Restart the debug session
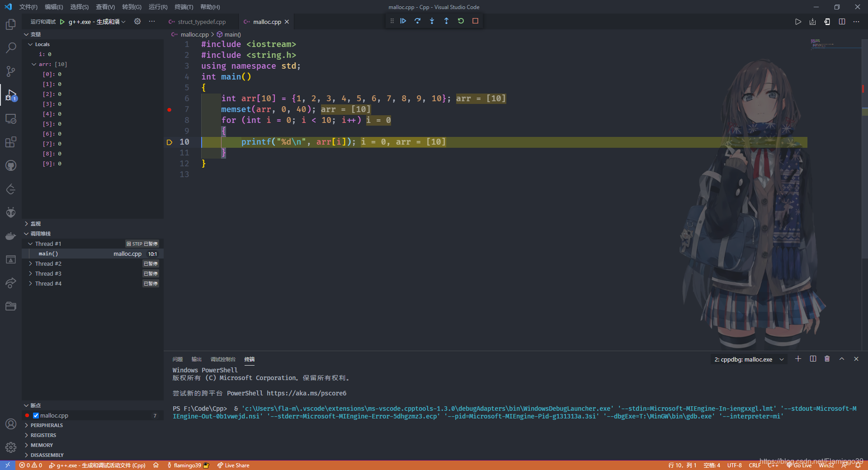Viewport: 868px width, 470px height. tap(461, 21)
